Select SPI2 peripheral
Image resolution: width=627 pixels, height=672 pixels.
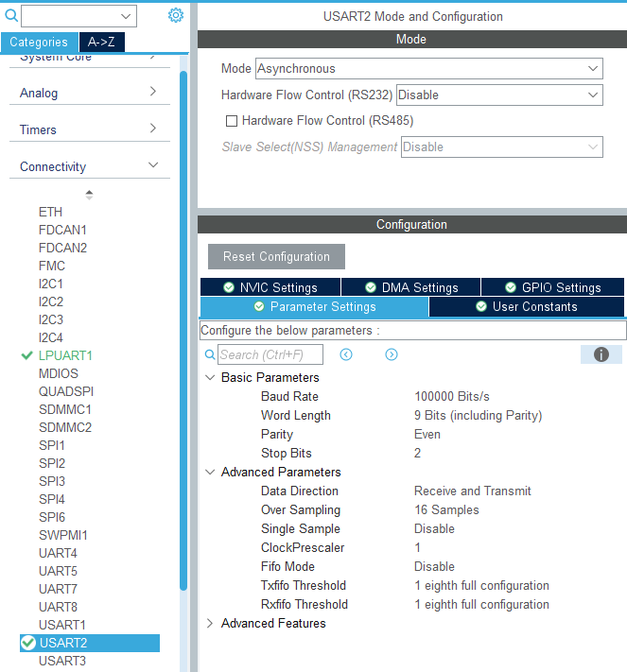tap(52, 464)
